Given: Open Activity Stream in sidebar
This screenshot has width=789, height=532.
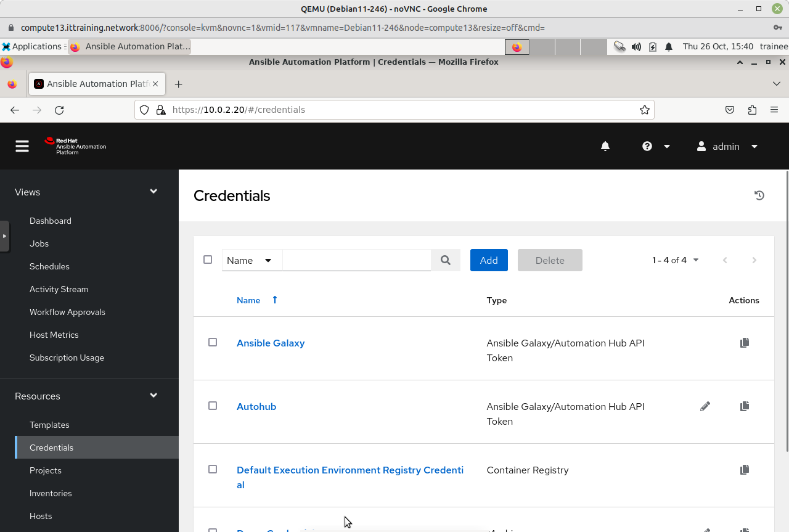Looking at the screenshot, I should (x=59, y=289).
